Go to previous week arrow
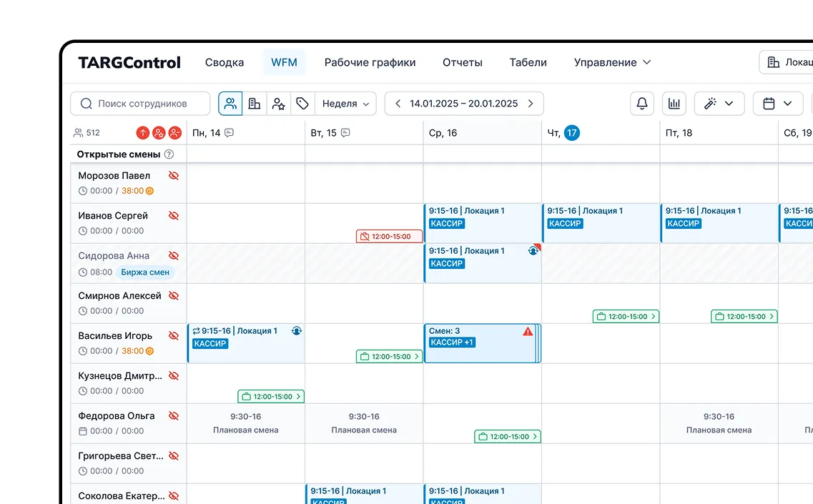The width and height of the screenshot is (813, 504). [x=398, y=104]
